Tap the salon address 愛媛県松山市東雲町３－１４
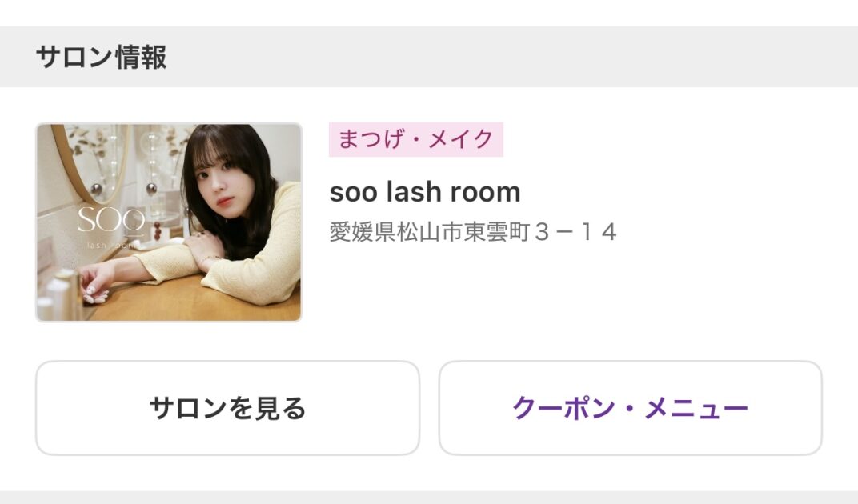This screenshot has width=858, height=504. (x=473, y=232)
